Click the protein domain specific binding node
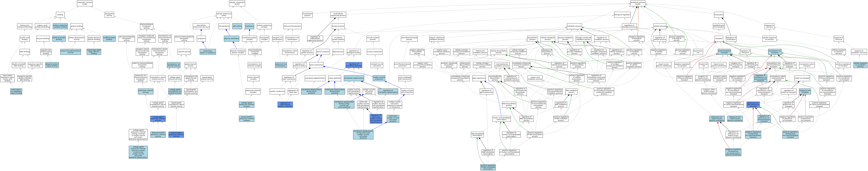The image size is (868, 171). 94,39
